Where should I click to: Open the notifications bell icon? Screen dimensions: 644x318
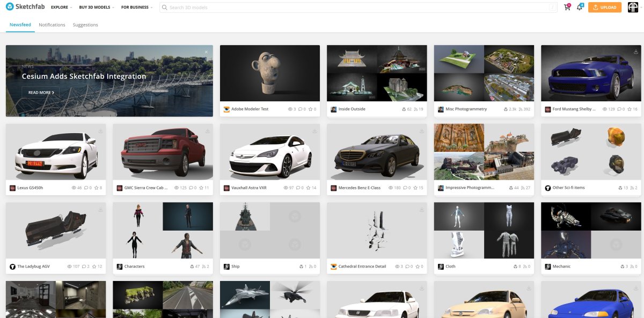tap(580, 8)
